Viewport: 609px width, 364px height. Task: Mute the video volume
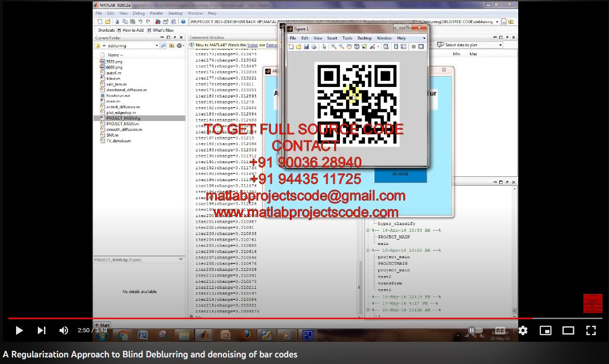64,330
